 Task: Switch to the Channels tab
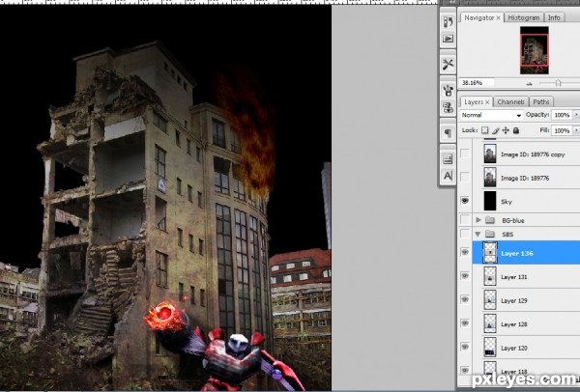point(510,102)
